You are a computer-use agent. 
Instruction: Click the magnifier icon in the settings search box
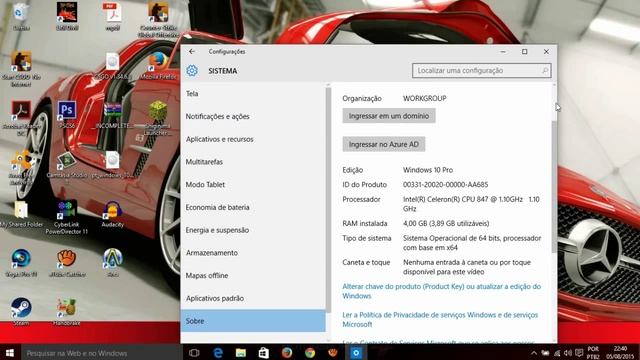[x=544, y=71]
